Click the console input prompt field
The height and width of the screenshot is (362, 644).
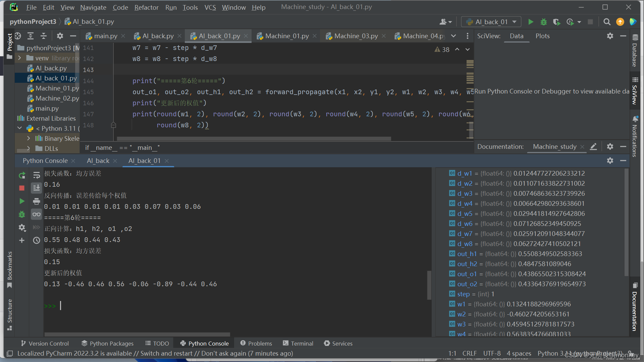pos(237,306)
